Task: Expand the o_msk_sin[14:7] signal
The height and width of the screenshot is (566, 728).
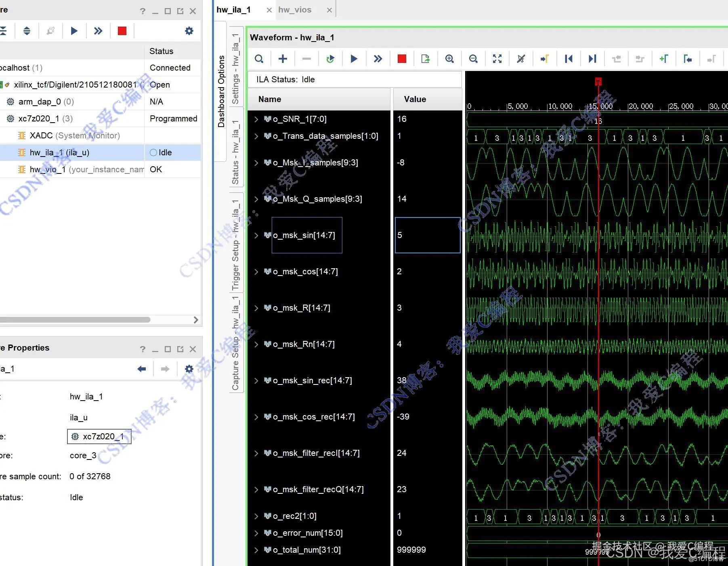Action: (x=256, y=235)
